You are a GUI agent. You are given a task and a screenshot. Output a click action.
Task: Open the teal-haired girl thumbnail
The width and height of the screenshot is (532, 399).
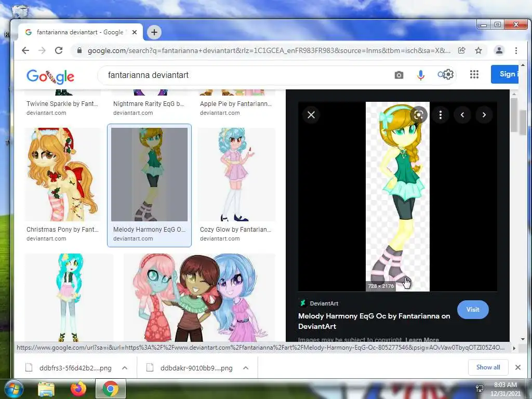(x=69, y=298)
